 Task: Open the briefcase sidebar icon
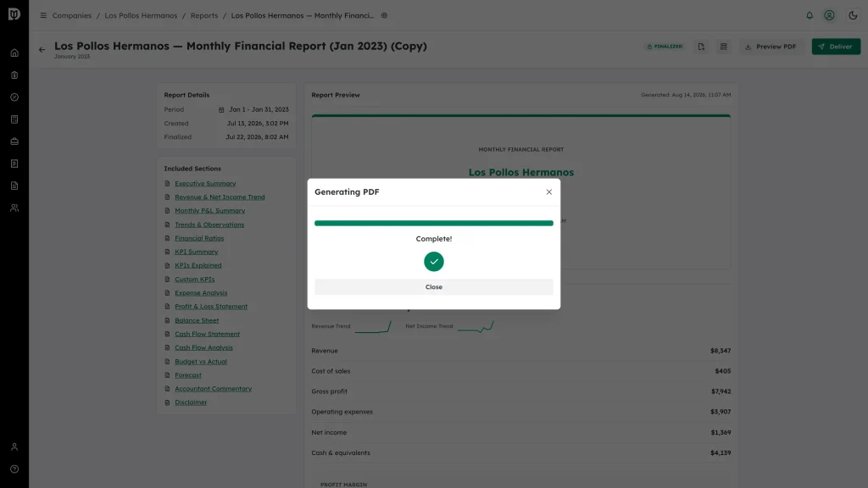14,141
